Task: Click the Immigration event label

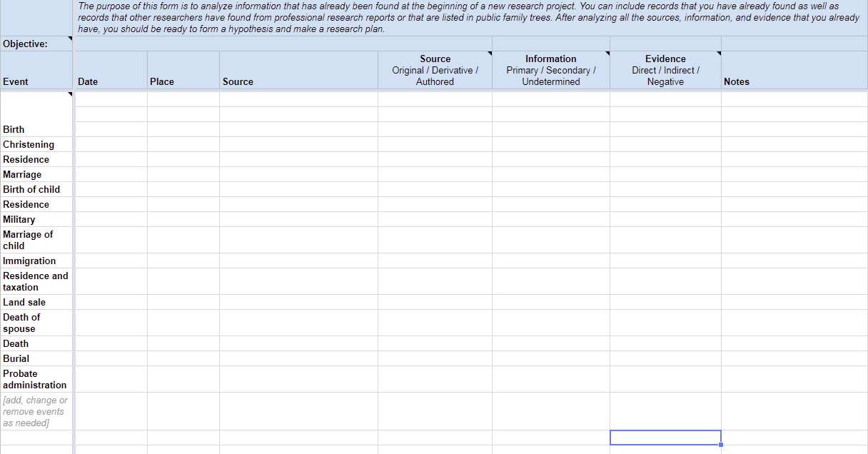Action: (x=36, y=261)
